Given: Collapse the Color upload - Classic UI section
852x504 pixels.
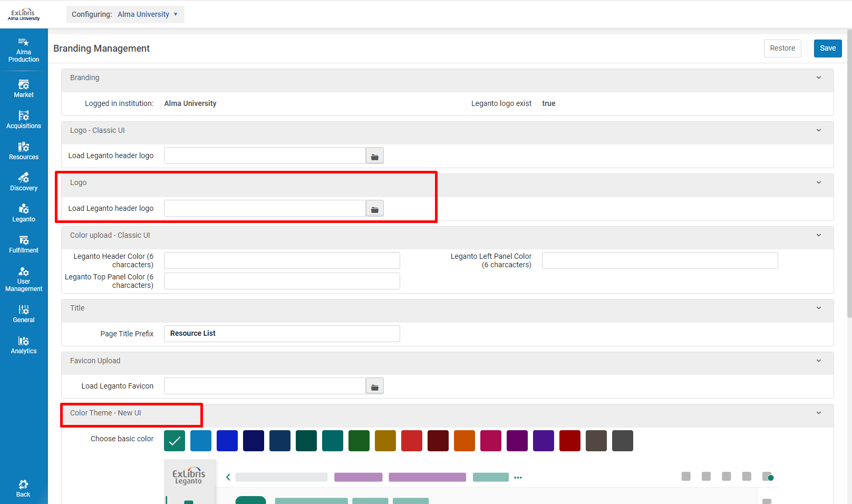Looking at the screenshot, I should click(x=819, y=235).
